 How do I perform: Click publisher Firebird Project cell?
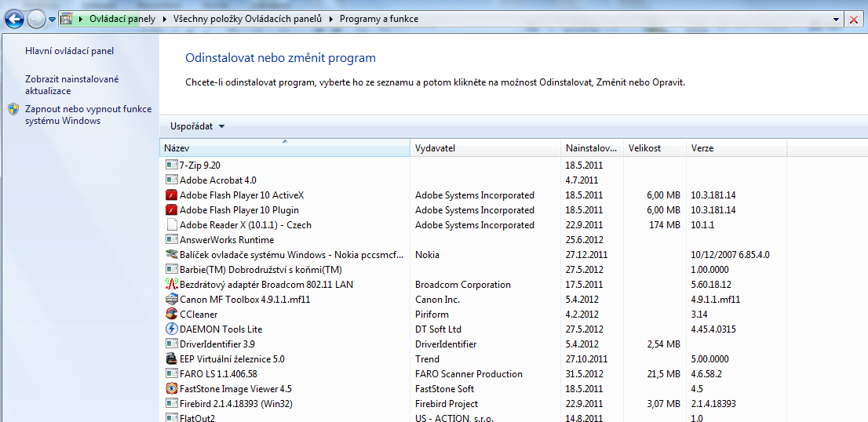[447, 404]
